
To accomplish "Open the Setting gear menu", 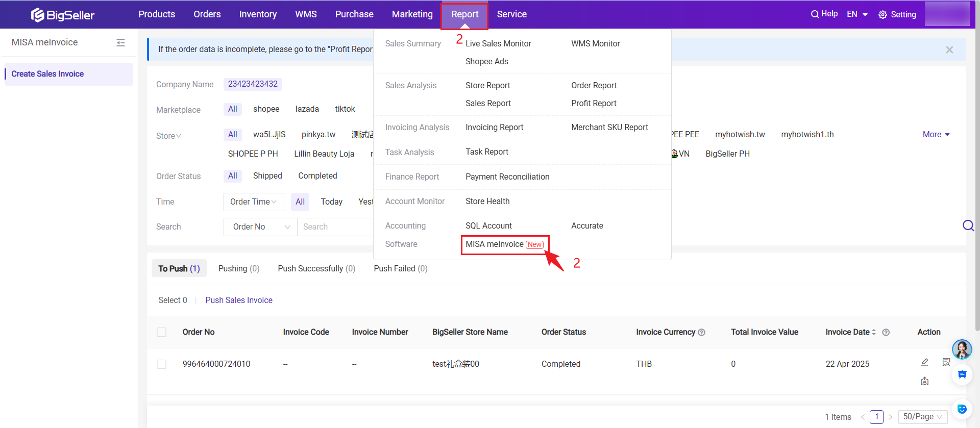I will pos(897,15).
